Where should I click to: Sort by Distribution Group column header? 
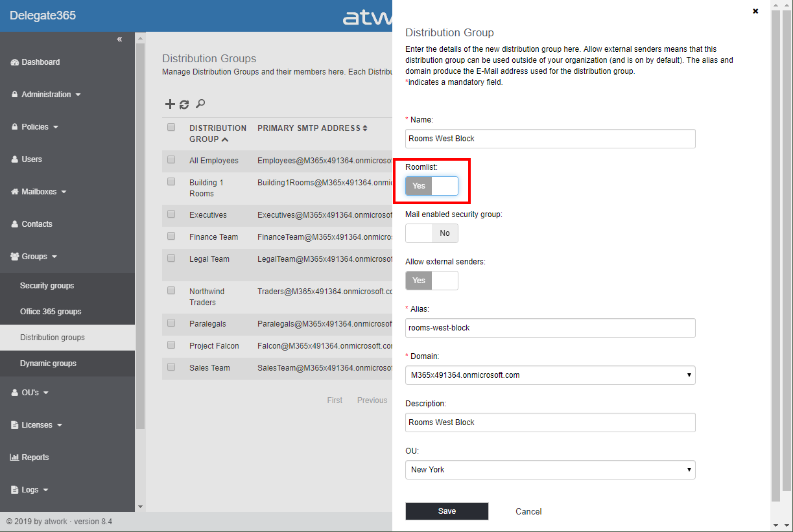pyautogui.click(x=218, y=133)
